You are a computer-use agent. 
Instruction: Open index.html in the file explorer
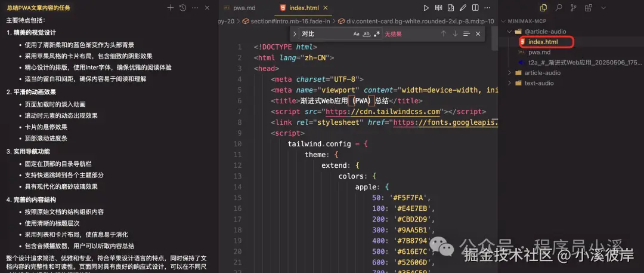(x=543, y=42)
